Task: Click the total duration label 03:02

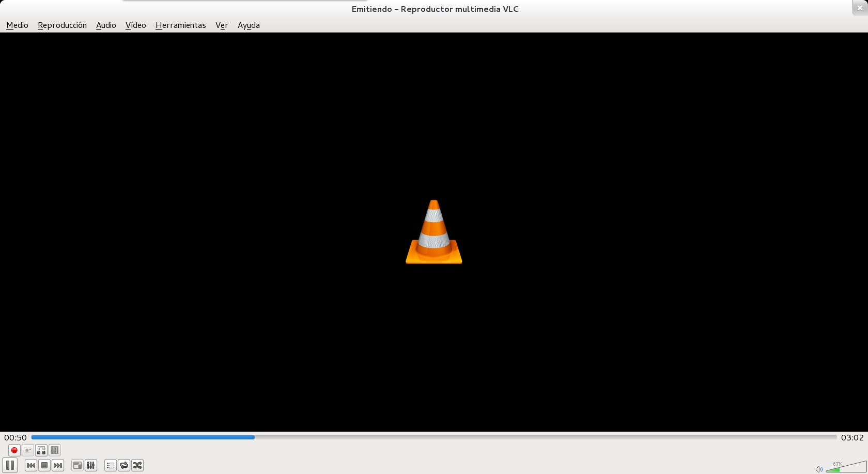Action: coord(853,437)
